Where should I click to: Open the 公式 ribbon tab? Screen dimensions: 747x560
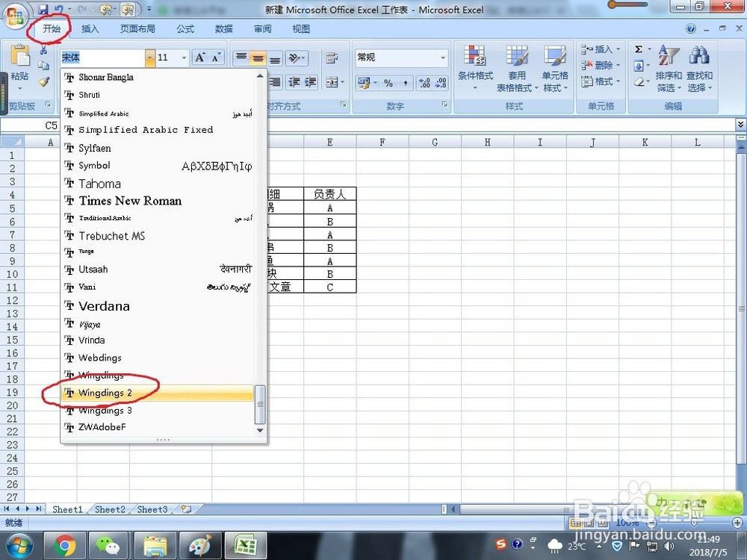(x=185, y=29)
